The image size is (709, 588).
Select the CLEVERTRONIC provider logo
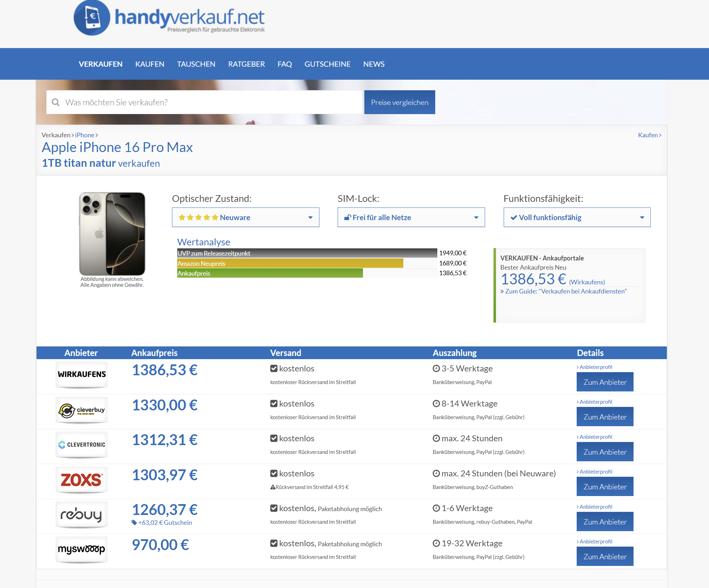click(81, 444)
